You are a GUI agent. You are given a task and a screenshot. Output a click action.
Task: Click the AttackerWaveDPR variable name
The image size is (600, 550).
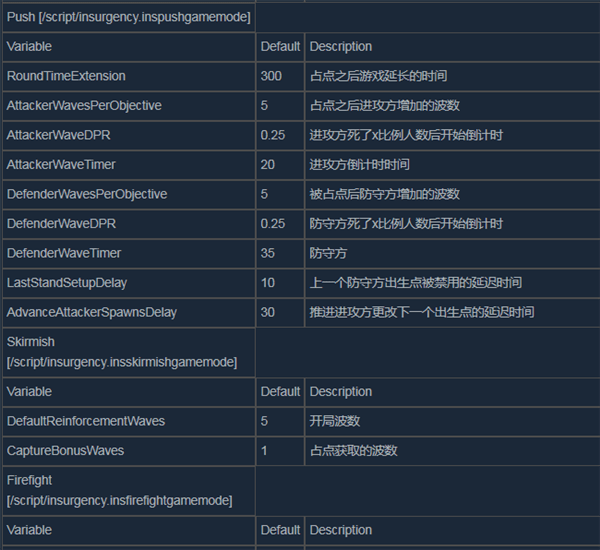(x=59, y=135)
